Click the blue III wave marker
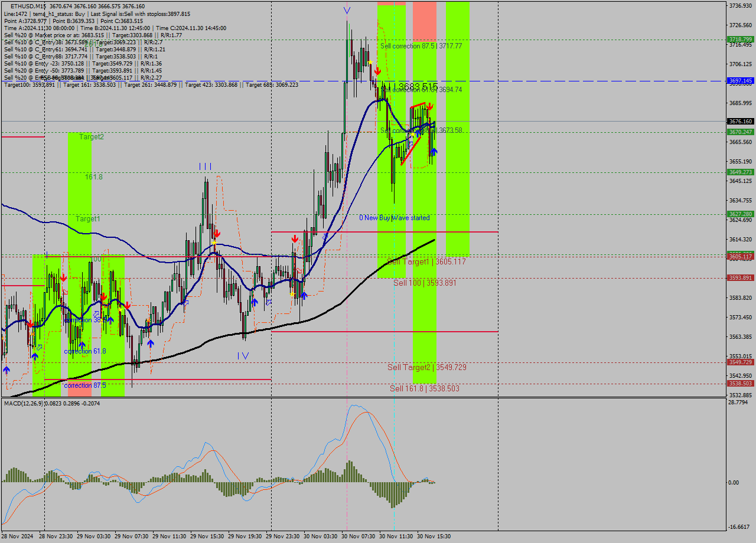This screenshot has width=756, height=543. point(206,166)
